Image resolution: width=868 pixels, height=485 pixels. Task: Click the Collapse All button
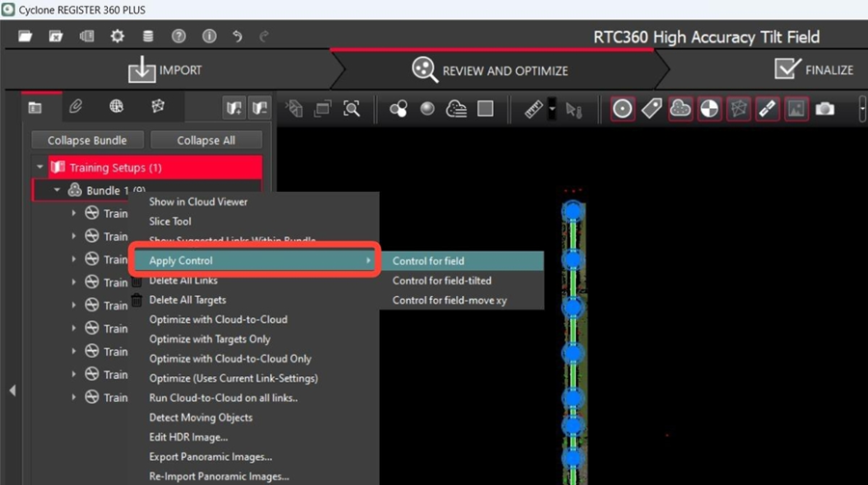pyautogui.click(x=205, y=140)
